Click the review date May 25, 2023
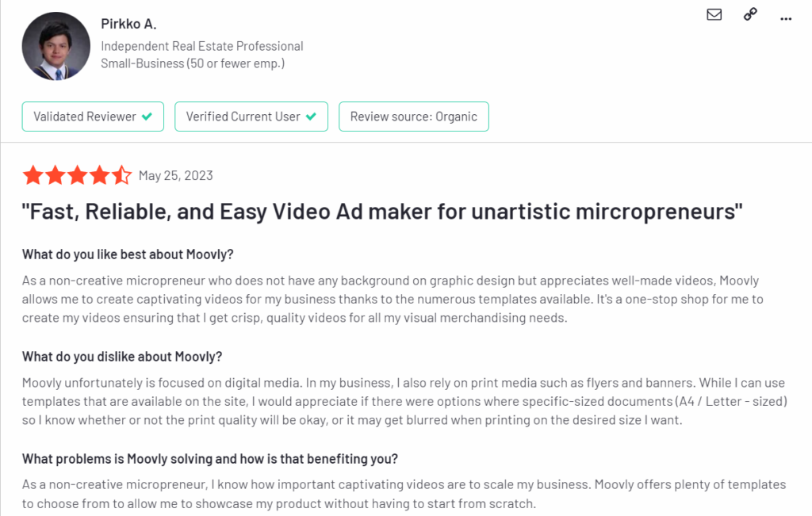 175,175
